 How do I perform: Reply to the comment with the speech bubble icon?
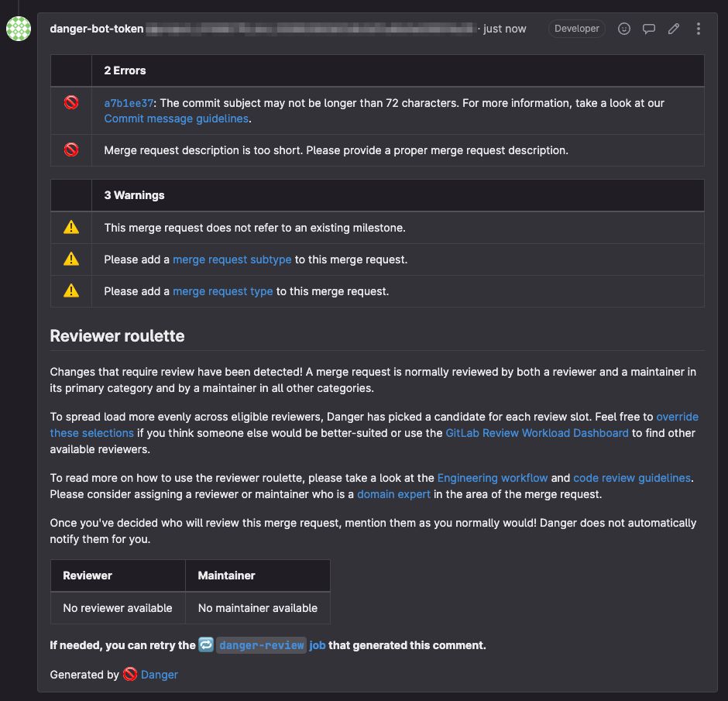648,29
